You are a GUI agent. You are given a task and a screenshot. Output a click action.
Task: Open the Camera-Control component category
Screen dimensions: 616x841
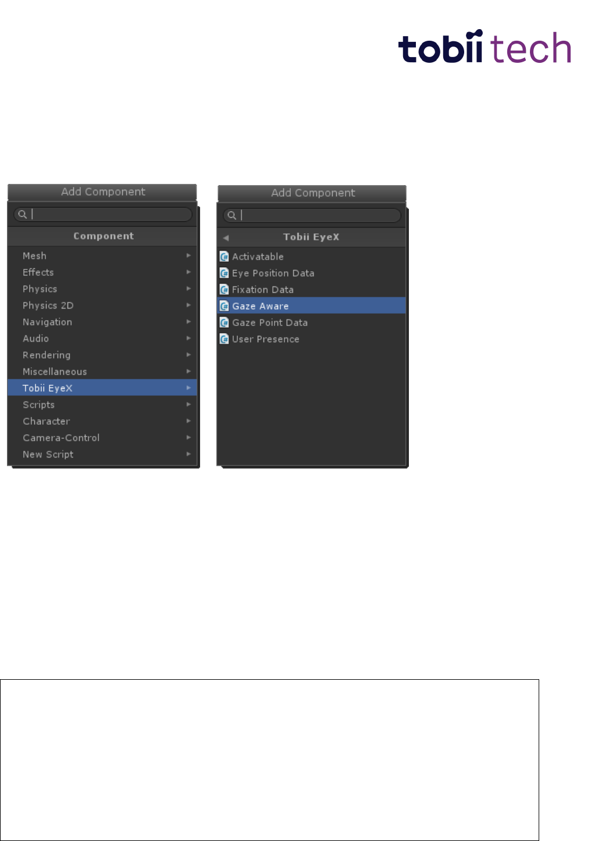click(x=102, y=438)
